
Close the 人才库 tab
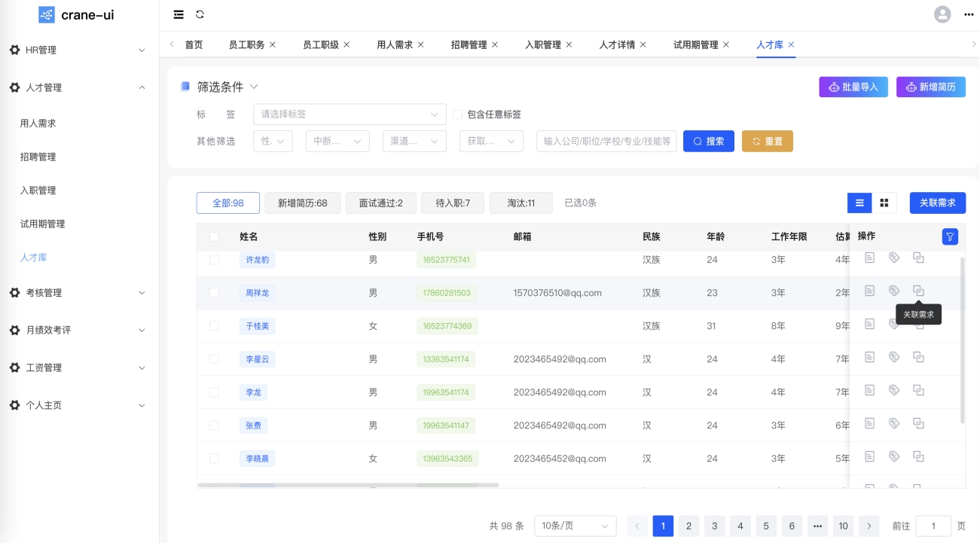coord(791,44)
